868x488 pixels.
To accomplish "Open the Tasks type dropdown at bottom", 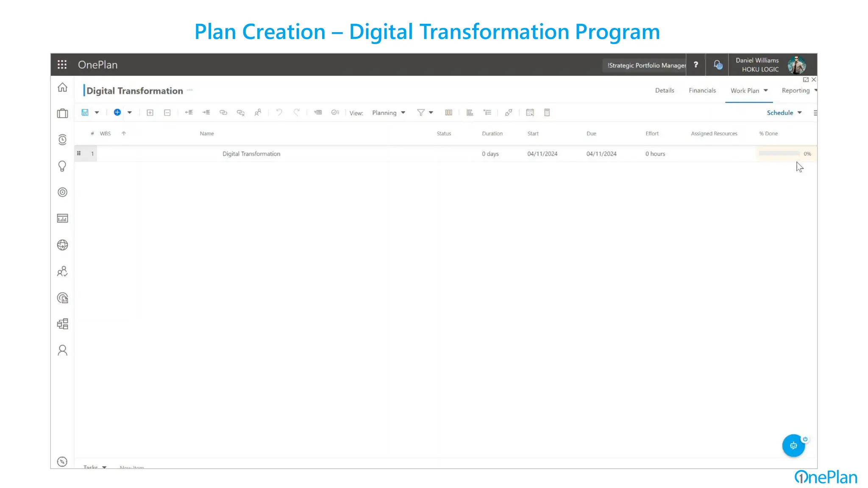I will 95,467.
